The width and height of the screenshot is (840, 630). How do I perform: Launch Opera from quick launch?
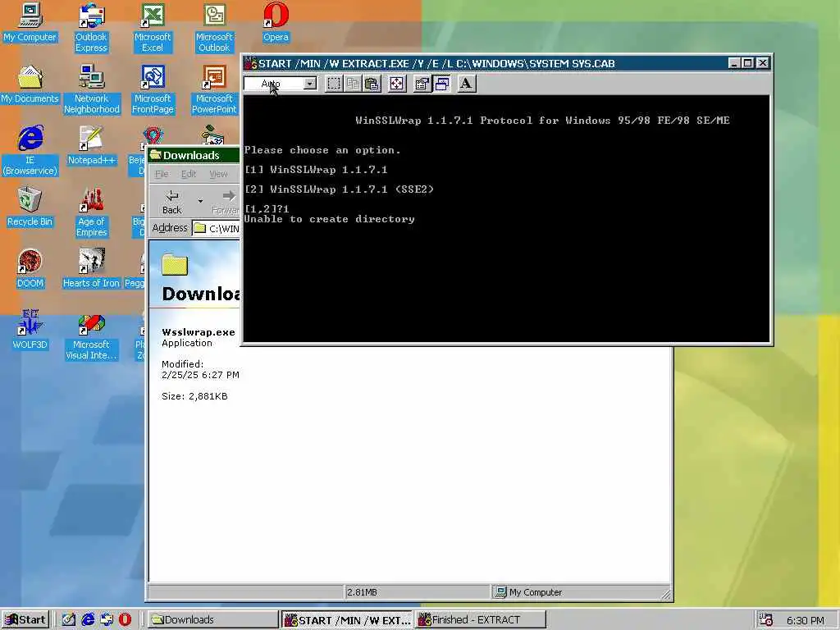coord(125,620)
